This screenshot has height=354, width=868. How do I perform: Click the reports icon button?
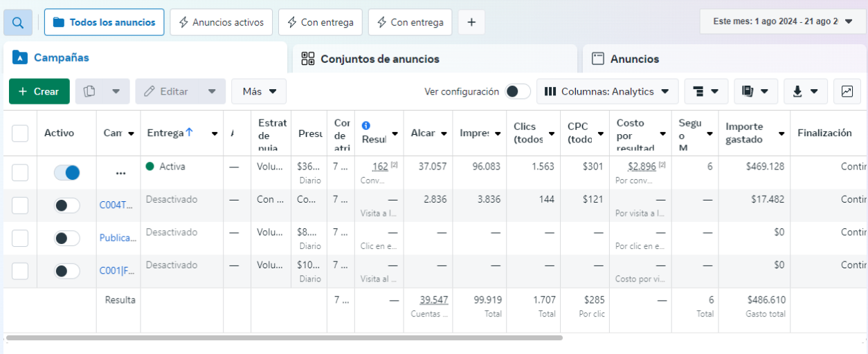coord(748,91)
